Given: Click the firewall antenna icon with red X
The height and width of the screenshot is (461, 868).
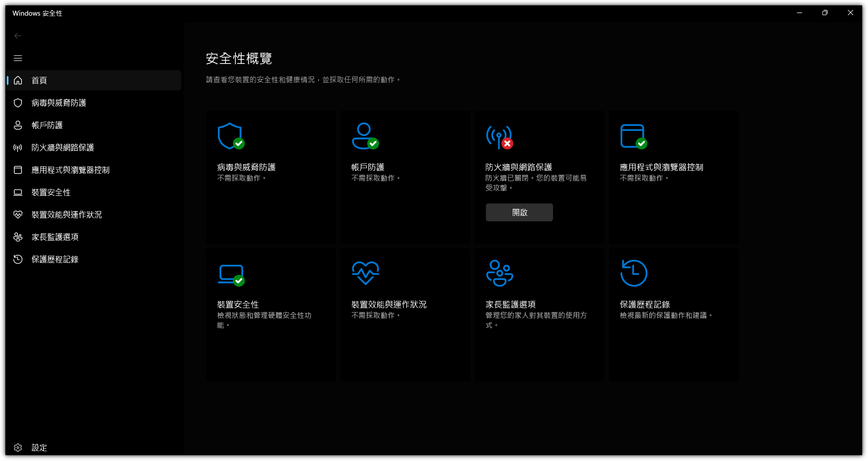Looking at the screenshot, I should tap(499, 137).
